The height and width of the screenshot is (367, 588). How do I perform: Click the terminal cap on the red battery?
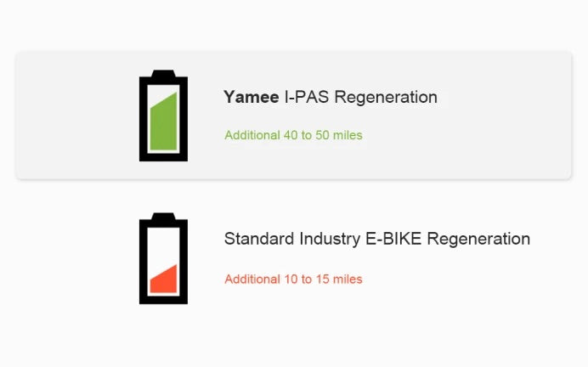point(163,217)
